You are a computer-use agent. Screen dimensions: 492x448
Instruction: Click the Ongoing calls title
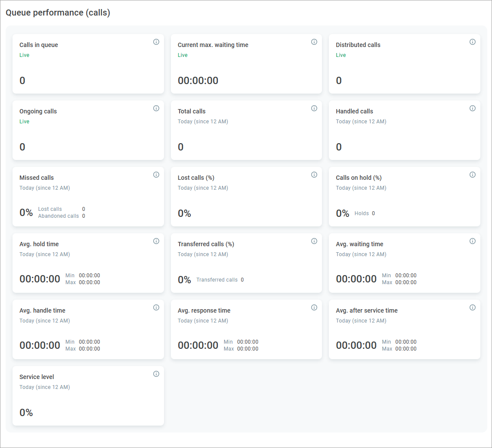coord(38,111)
